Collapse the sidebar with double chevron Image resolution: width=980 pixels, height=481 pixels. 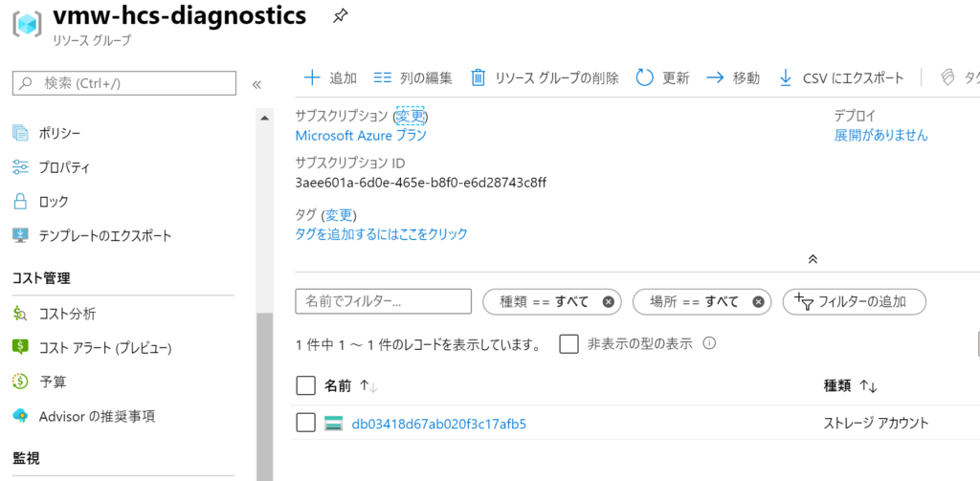click(256, 85)
